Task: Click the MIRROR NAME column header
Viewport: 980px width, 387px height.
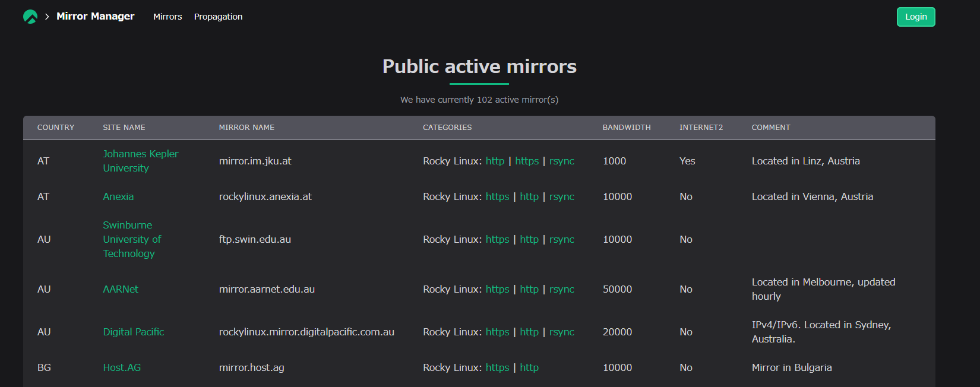Action: click(246, 128)
